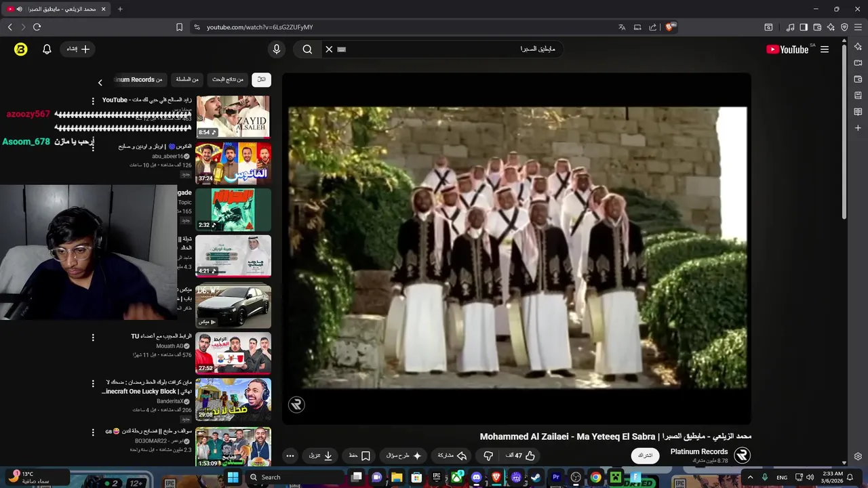Viewport: 868px width, 488px height.
Task: Start voice search with the microphone icon
Action: [x=276, y=49]
